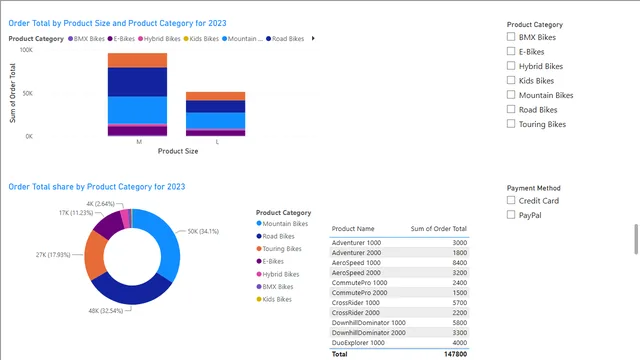
Task: Click the 50K (34.1%) data label
Action: [203, 231]
